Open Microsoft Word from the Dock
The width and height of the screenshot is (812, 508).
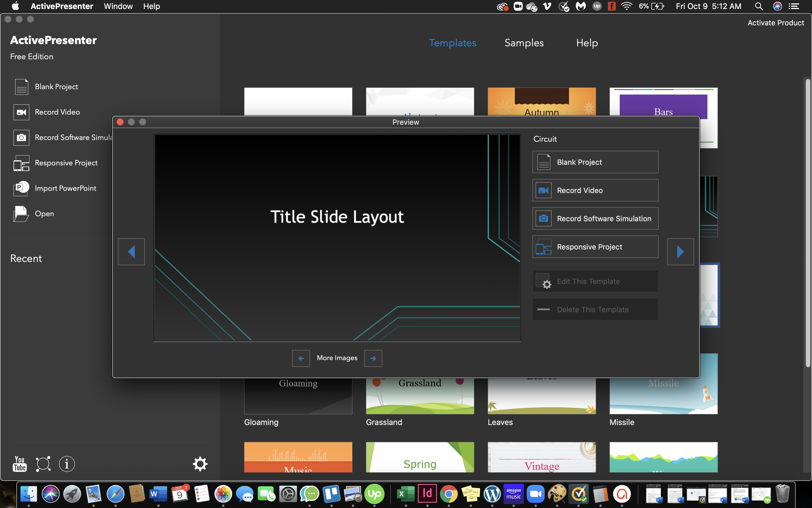158,494
